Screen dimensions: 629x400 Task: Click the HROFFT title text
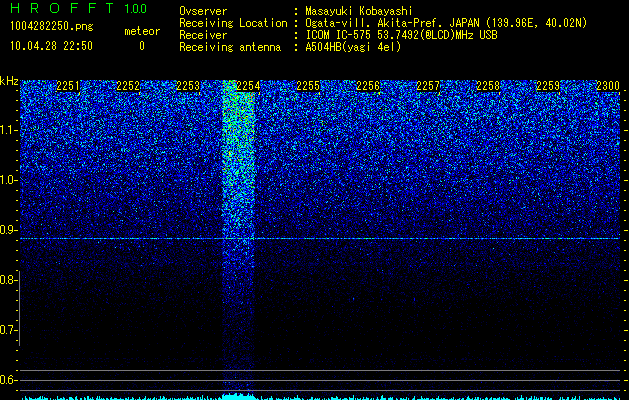click(x=62, y=8)
